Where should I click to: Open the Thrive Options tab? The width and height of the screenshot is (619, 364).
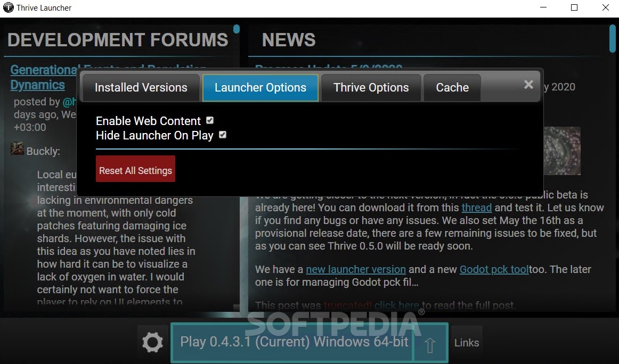371,88
